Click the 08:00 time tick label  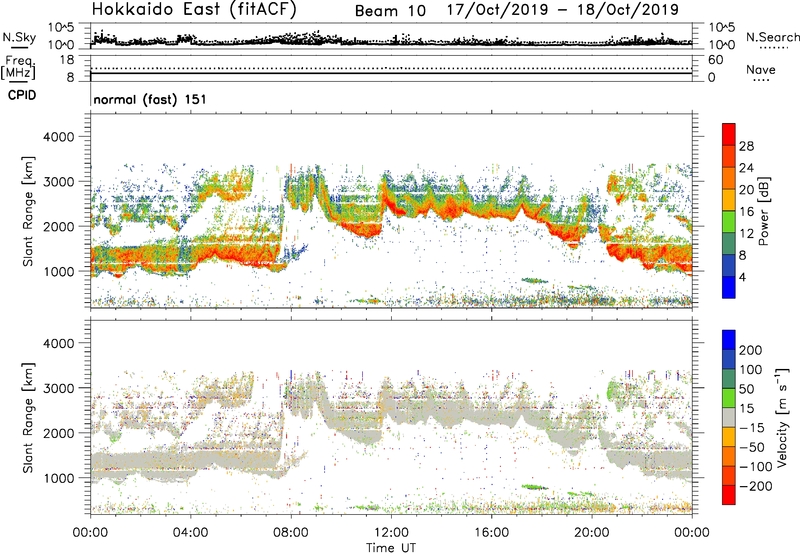291,533
